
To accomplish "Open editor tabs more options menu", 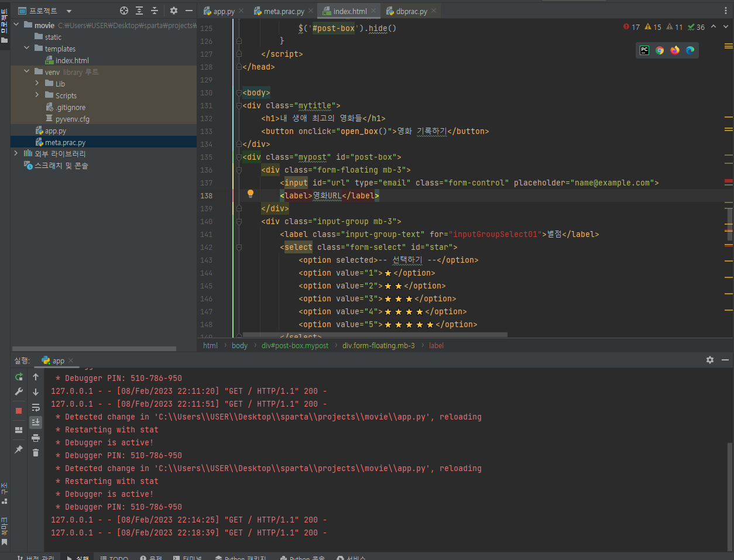I will click(x=726, y=11).
